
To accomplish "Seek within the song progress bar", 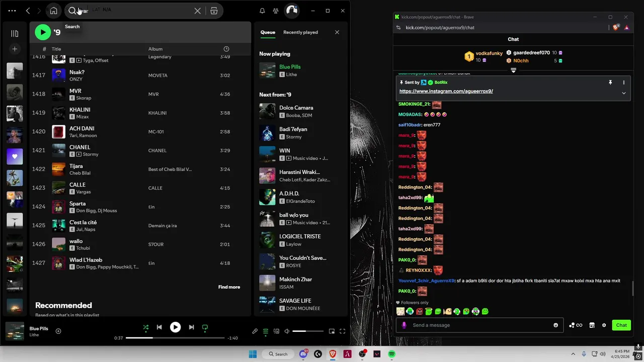I will (175, 338).
